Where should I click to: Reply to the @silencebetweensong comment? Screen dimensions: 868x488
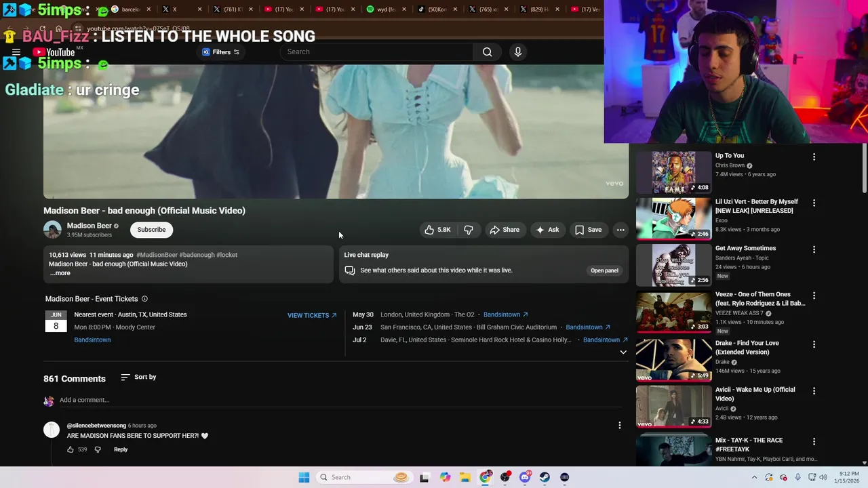(x=121, y=449)
